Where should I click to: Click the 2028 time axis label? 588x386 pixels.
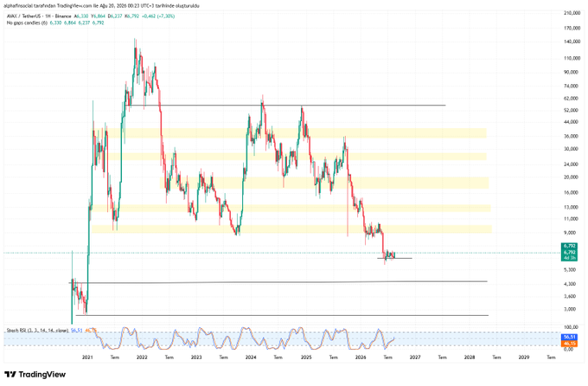470,357
